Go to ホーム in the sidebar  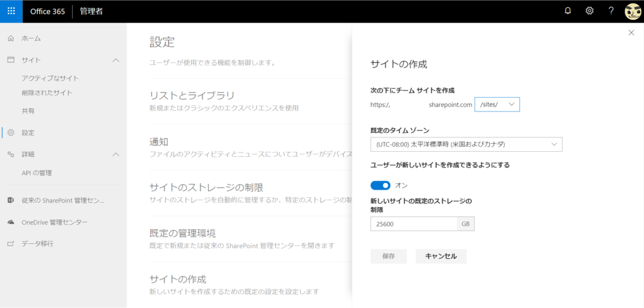[x=31, y=38]
